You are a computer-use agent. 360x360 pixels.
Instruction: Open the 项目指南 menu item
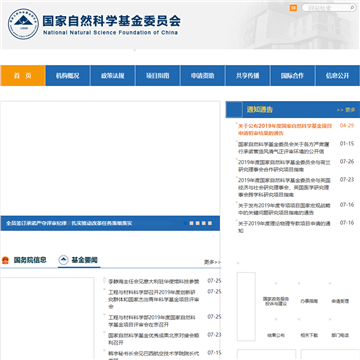(x=158, y=76)
